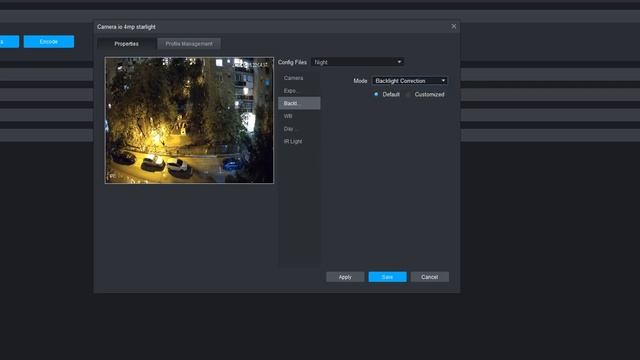This screenshot has width=640, height=360.
Task: Click the blue Encode button
Action: 49,42
